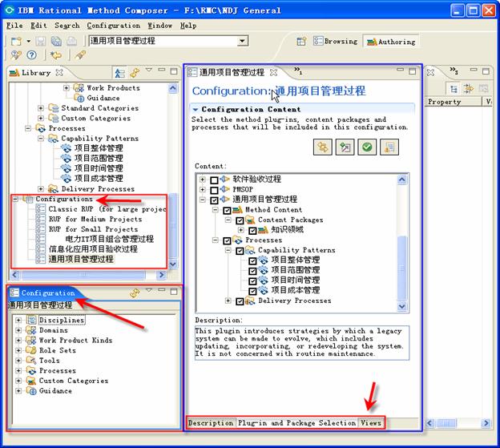Click the pin editor toolbar icon

pos(80,55)
